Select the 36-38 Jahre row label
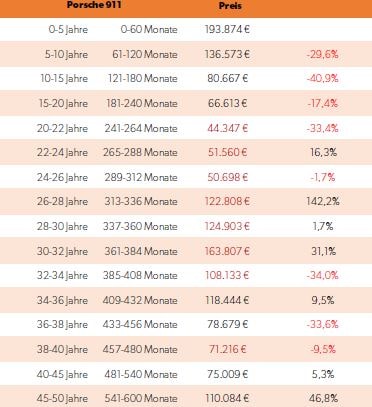372x407 pixels. coord(62,324)
